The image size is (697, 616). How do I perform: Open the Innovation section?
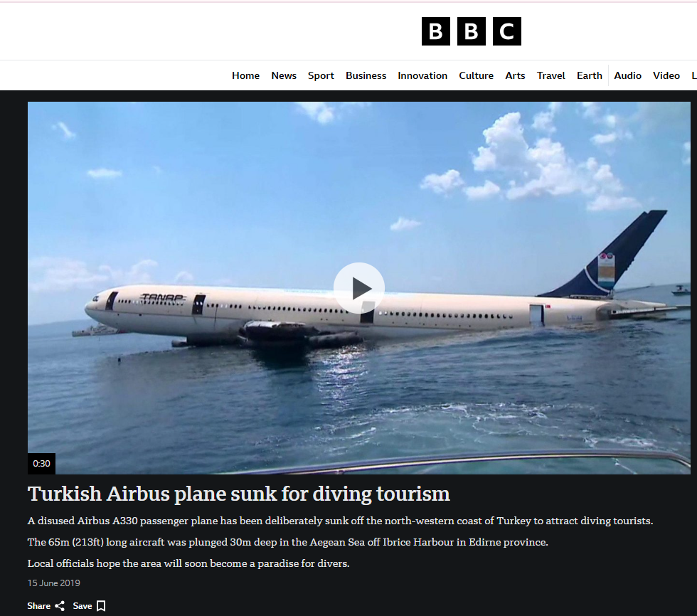coord(422,75)
